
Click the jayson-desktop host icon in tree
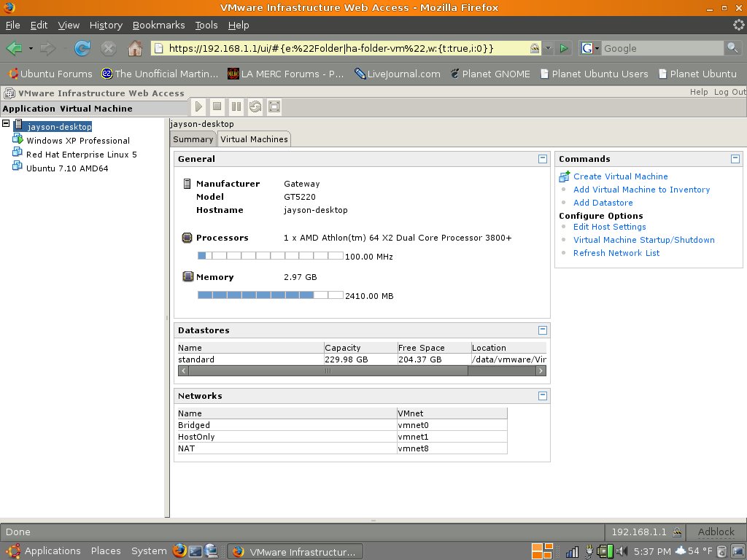point(18,125)
